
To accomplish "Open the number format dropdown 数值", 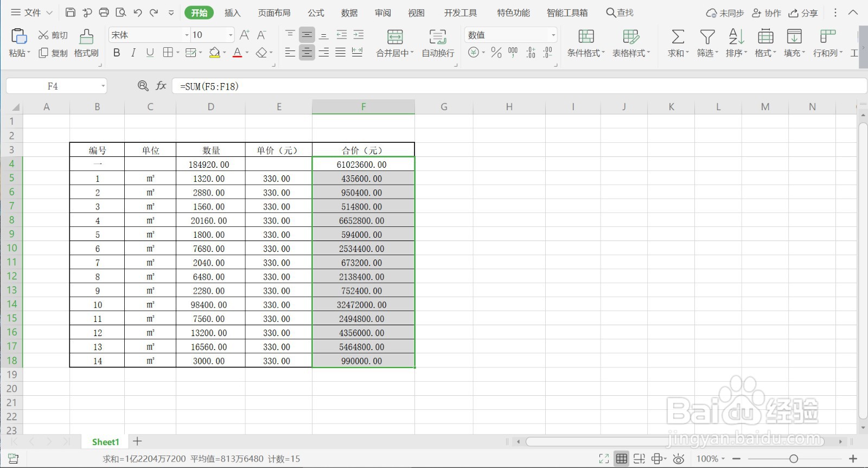I will pyautogui.click(x=553, y=35).
